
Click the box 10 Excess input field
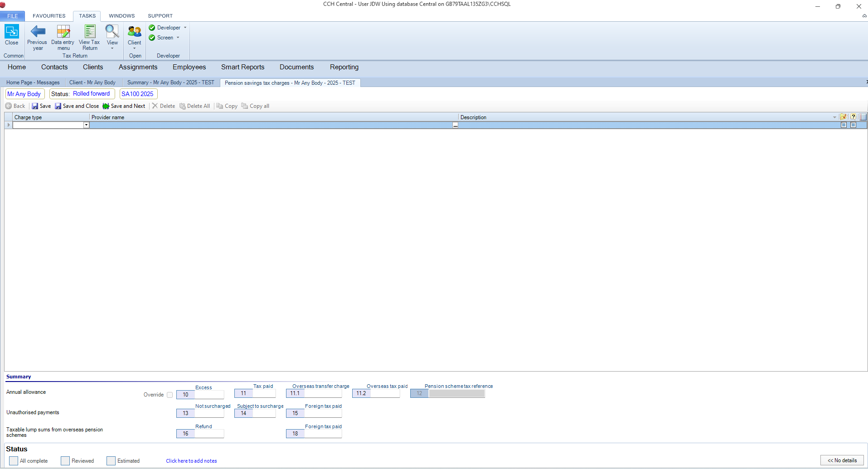209,395
